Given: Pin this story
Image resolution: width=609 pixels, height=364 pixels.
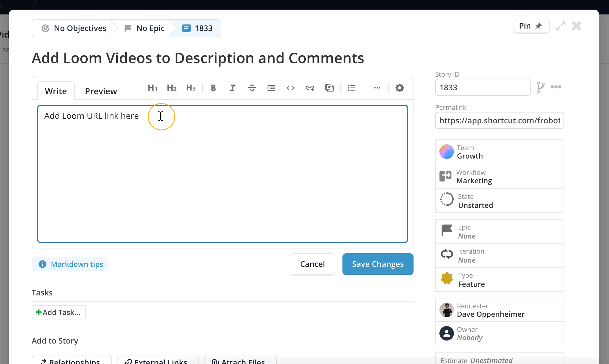Looking at the screenshot, I should click(x=531, y=26).
